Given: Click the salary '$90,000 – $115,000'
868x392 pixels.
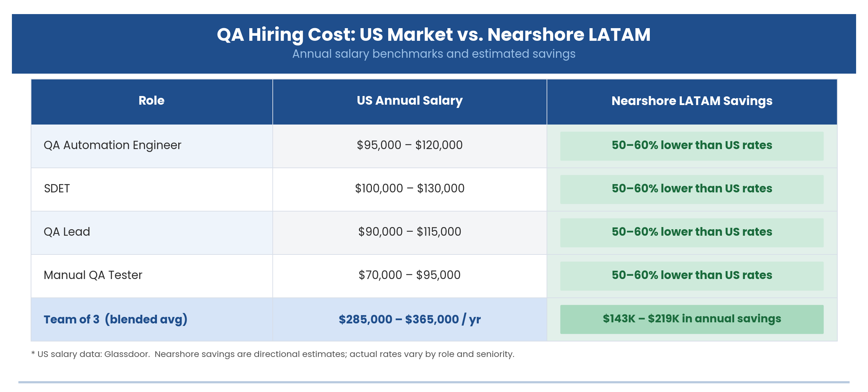Looking at the screenshot, I should pos(409,232).
